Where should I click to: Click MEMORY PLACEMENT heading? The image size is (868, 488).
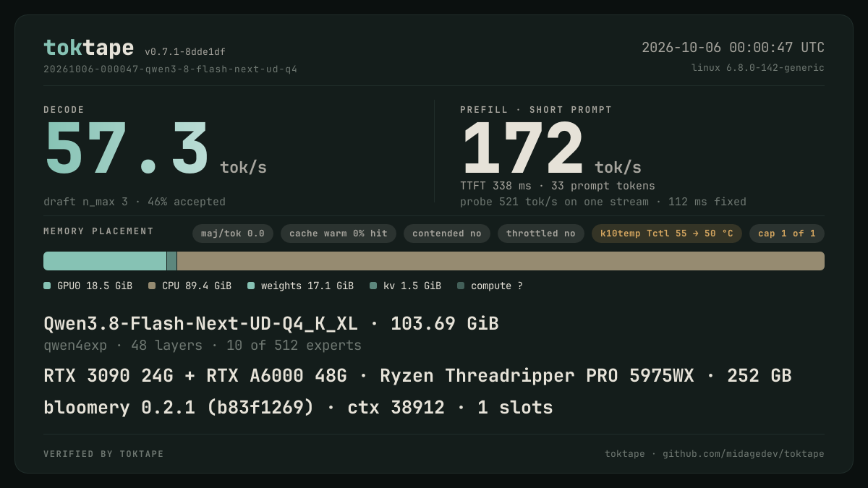point(98,231)
